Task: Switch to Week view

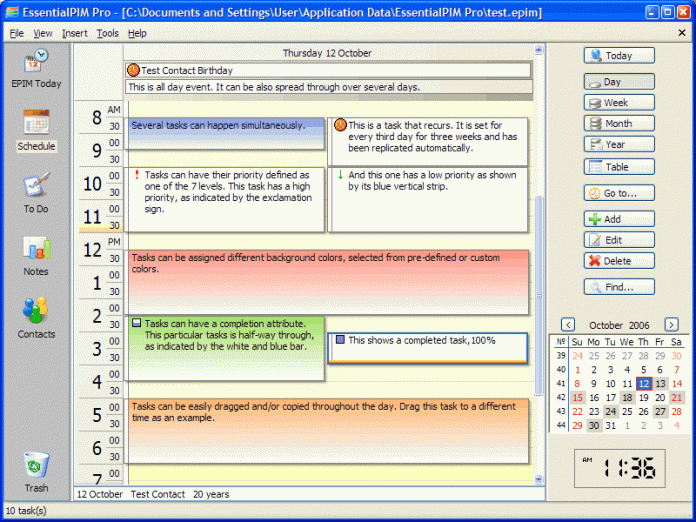Action: pyautogui.click(x=620, y=103)
